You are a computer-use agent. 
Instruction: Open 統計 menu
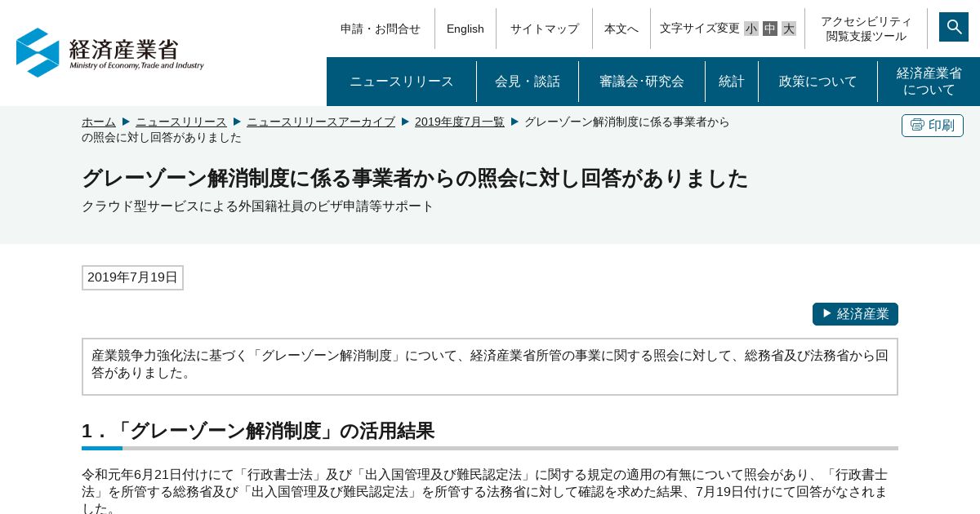[x=732, y=82]
